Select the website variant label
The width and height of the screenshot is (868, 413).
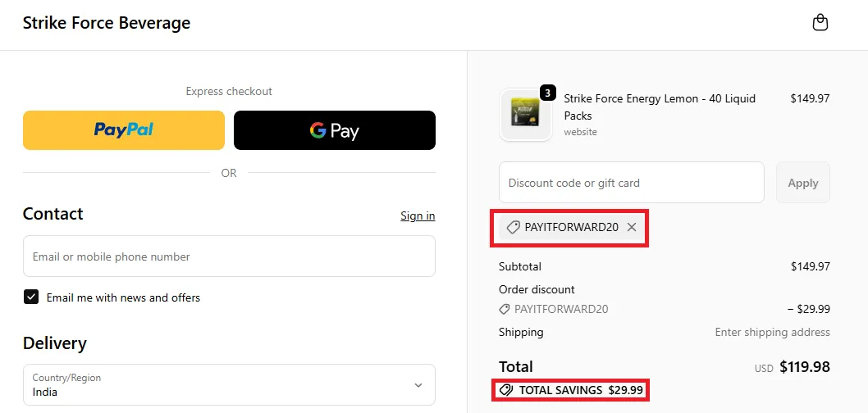tap(580, 132)
